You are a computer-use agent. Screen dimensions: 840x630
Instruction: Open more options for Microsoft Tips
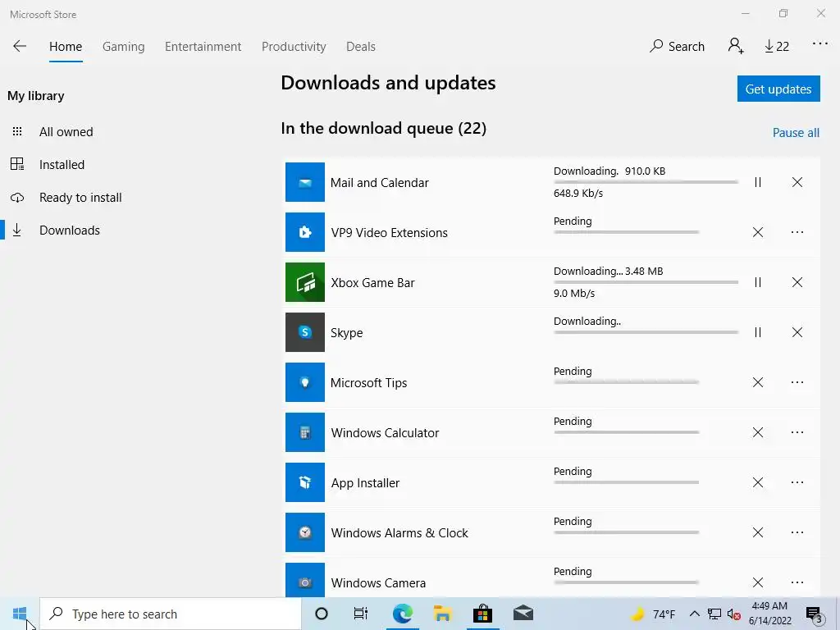[x=797, y=382]
